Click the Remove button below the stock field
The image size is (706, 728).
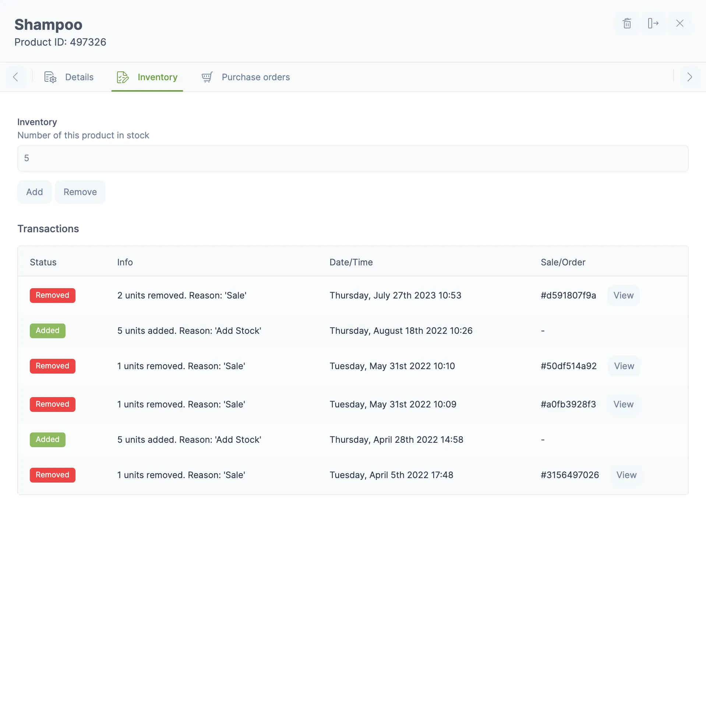(x=80, y=192)
